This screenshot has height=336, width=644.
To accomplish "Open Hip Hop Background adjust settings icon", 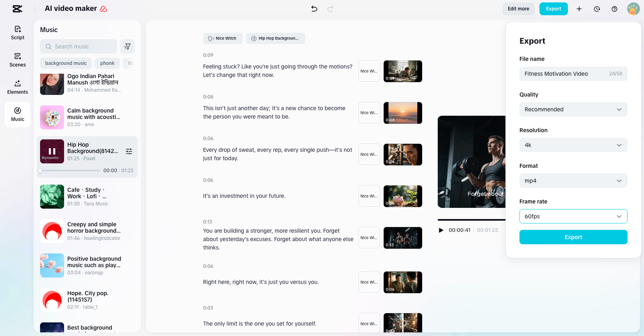I will 129,151.
